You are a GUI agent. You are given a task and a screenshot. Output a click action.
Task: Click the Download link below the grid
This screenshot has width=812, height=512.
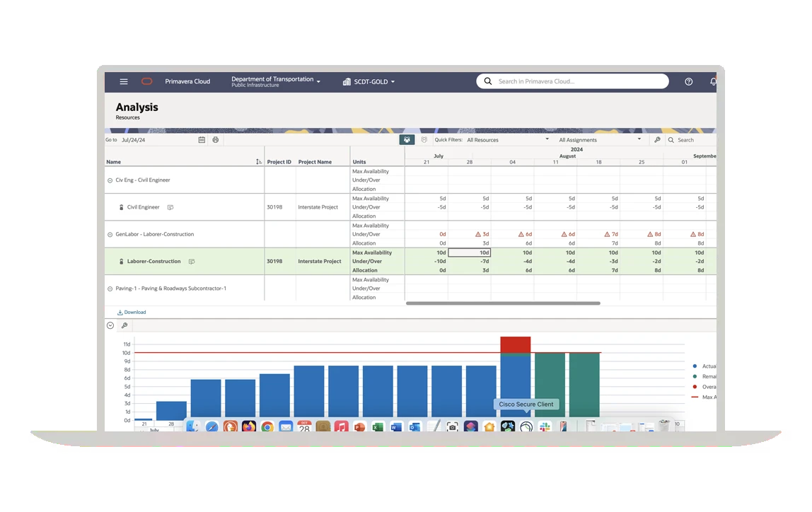[132, 312]
